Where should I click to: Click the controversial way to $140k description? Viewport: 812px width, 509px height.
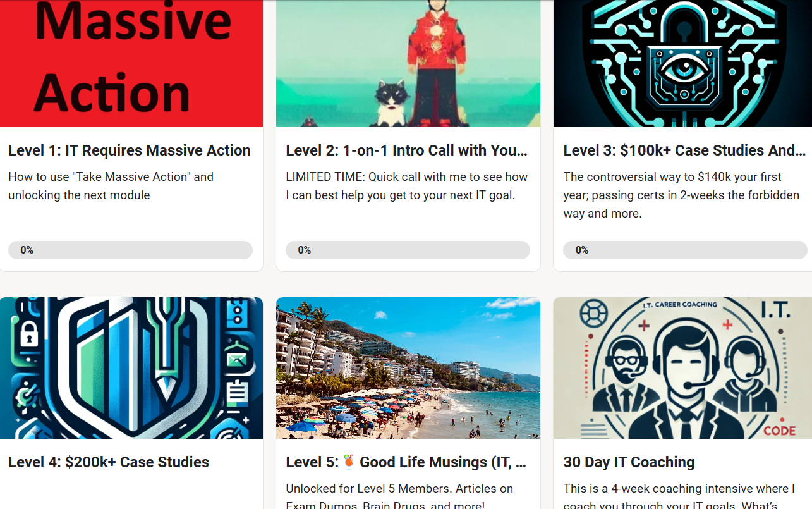[x=681, y=195]
